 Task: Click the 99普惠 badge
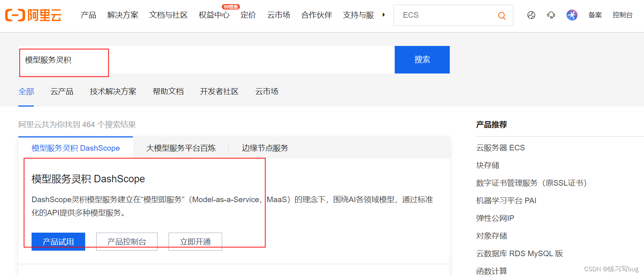point(231,7)
